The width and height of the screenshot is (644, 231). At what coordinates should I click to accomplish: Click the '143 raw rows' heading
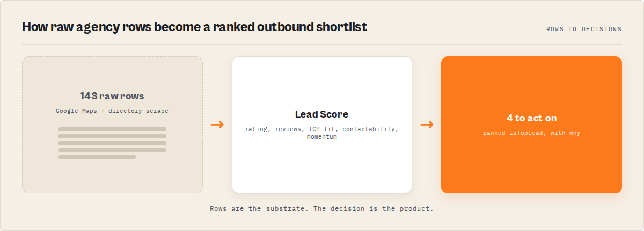click(x=112, y=96)
